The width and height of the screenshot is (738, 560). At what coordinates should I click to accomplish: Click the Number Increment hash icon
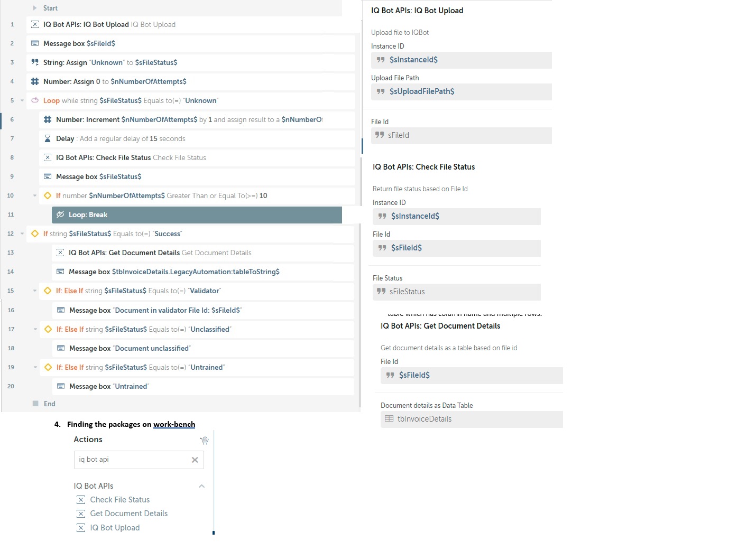tap(48, 119)
